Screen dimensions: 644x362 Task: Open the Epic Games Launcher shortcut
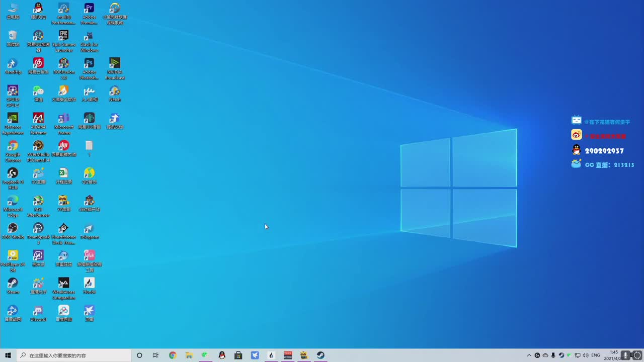click(x=63, y=41)
